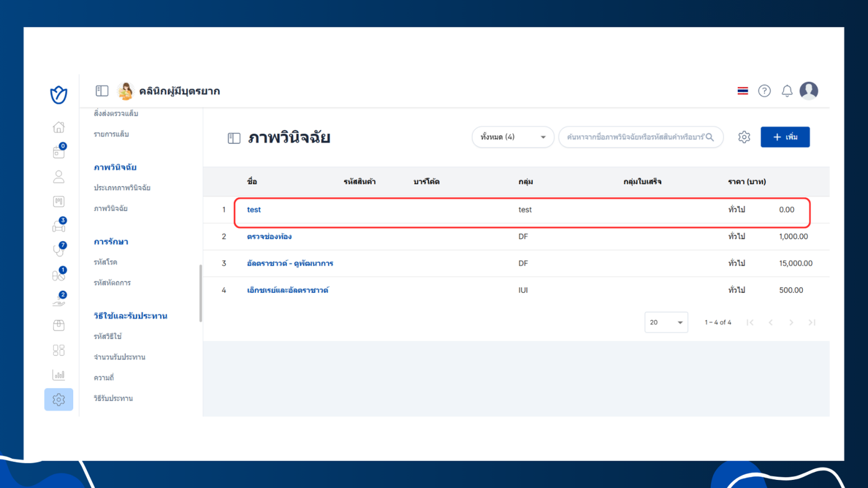The height and width of the screenshot is (488, 868).
Task: Open the calendar icon with badge 0
Action: click(58, 152)
